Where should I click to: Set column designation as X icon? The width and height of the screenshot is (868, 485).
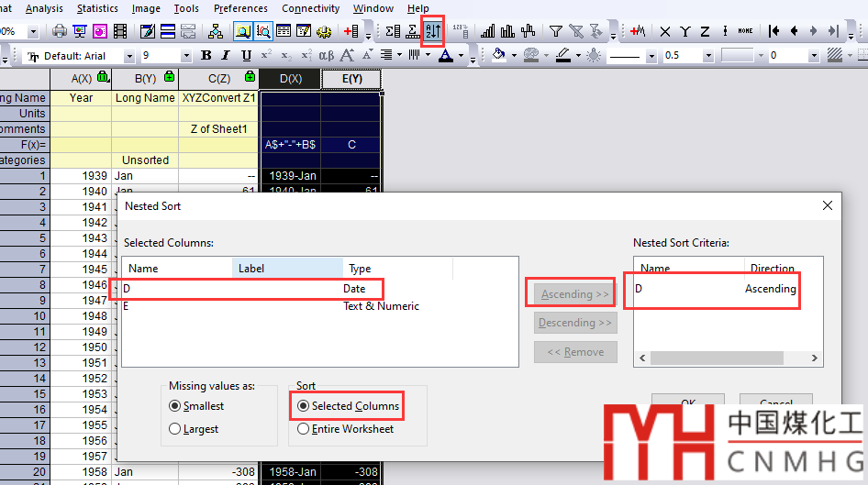[665, 31]
